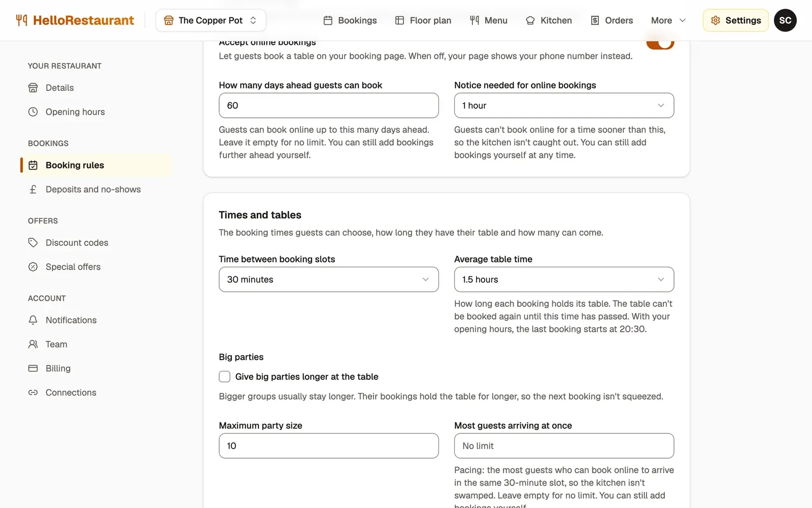Tick Give big parties longer at the table

(224, 376)
